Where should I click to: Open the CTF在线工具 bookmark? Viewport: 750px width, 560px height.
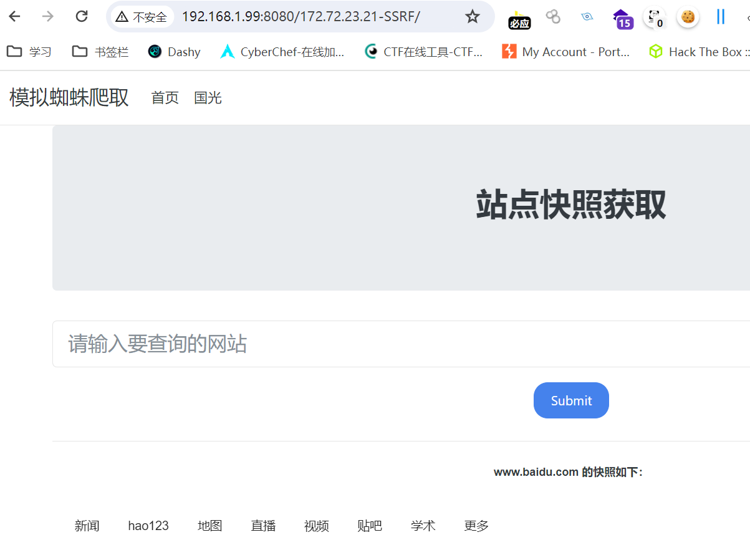pyautogui.click(x=423, y=52)
